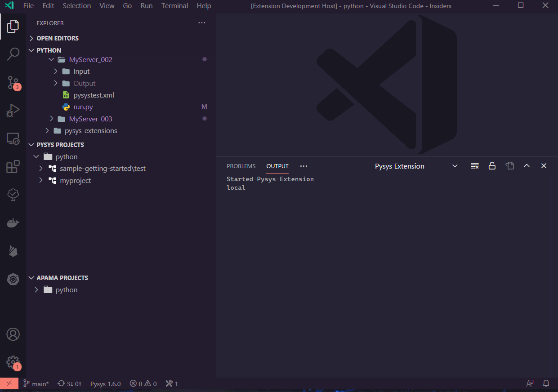Viewport: 558px width, 392px height.
Task: Open the Explorer view in activity bar
Action: tap(13, 26)
